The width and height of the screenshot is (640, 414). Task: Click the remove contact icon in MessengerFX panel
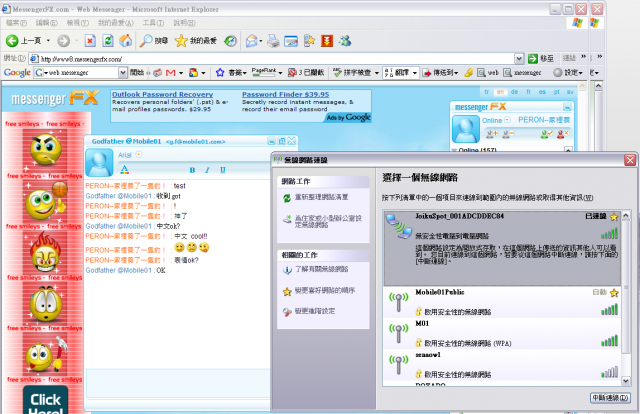(x=508, y=134)
